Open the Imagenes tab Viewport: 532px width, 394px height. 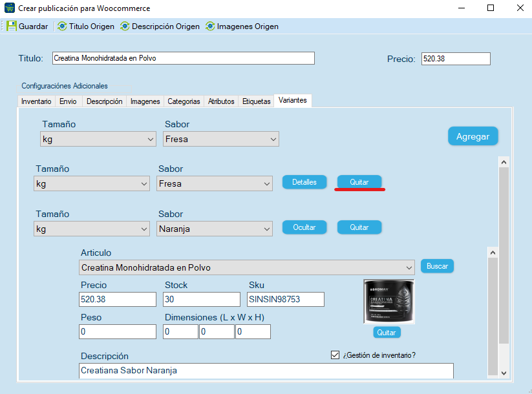pos(145,101)
